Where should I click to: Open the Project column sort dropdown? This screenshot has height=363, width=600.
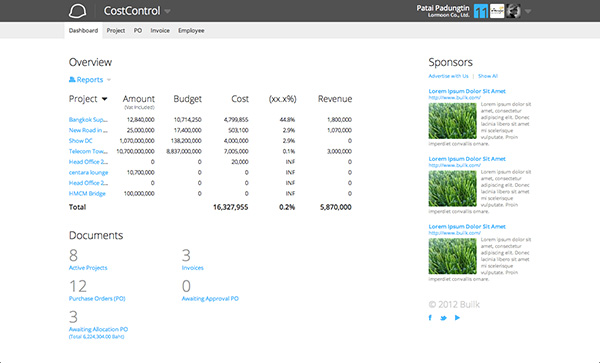pos(104,99)
